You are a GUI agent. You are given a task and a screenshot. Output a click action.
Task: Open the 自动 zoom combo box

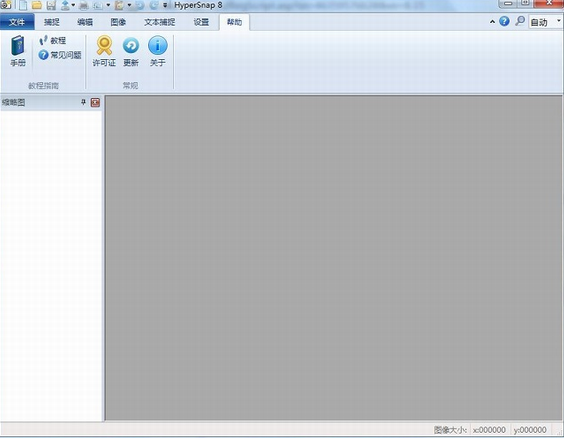coord(545,22)
